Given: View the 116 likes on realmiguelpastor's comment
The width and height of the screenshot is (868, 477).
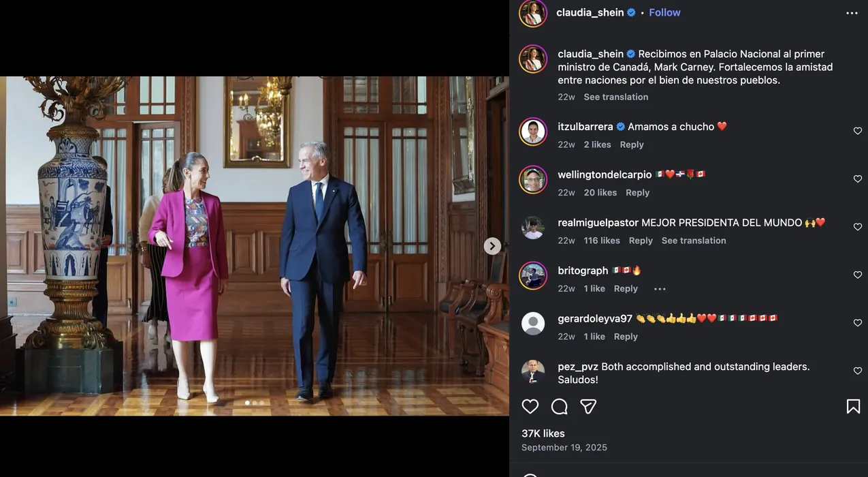Looking at the screenshot, I should pos(602,241).
